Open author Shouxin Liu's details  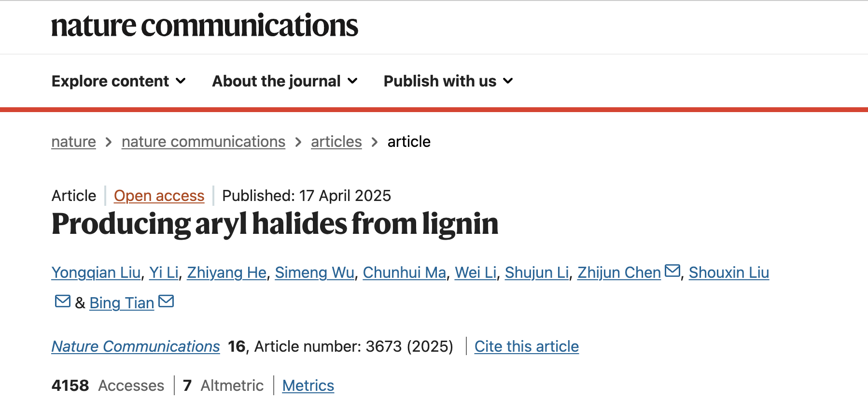[728, 272]
